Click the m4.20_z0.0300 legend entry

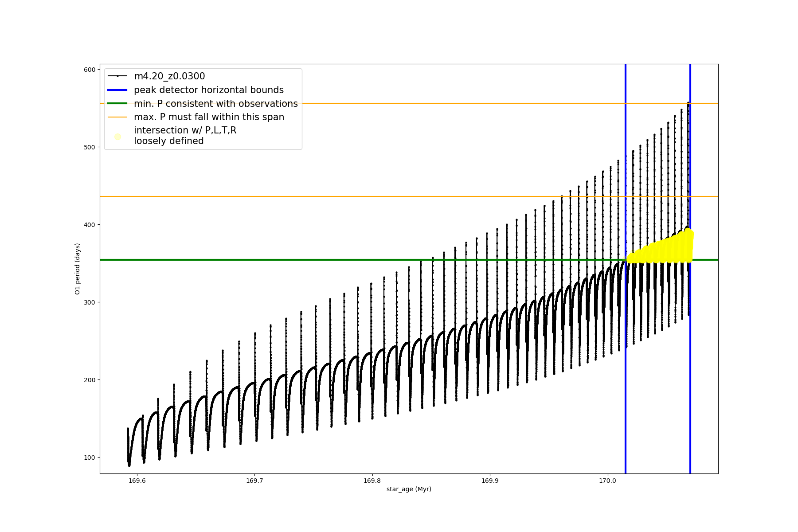pyautogui.click(x=169, y=76)
